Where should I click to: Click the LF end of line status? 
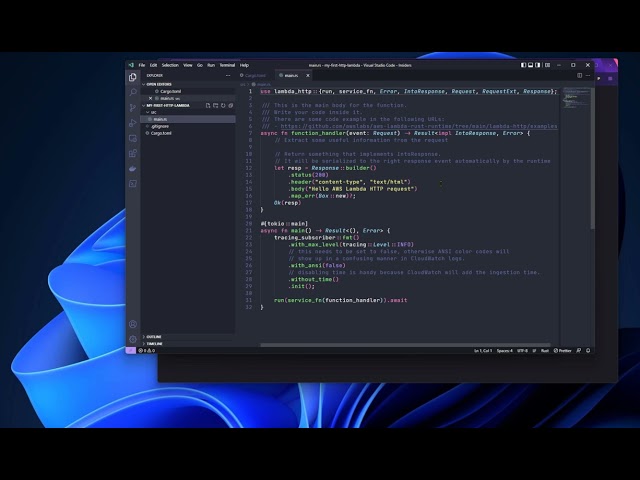click(x=534, y=351)
